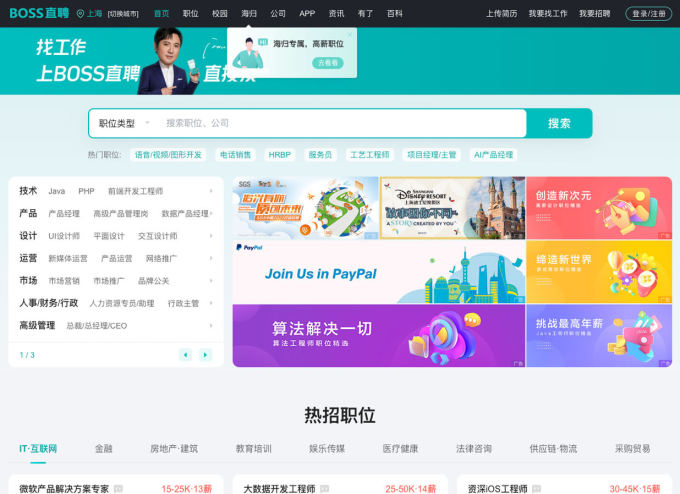Expand the 技术 category row arrow
The height and width of the screenshot is (494, 680).
(211, 191)
